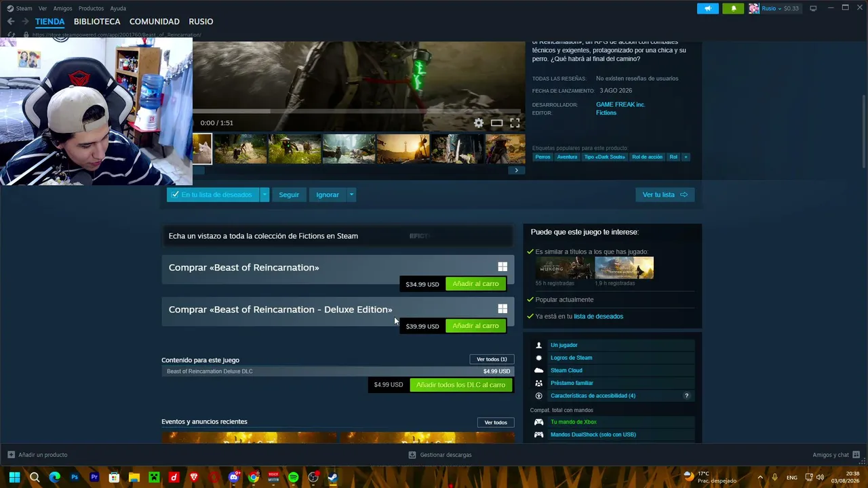Show hidden system tray icons chevron

pyautogui.click(x=759, y=477)
